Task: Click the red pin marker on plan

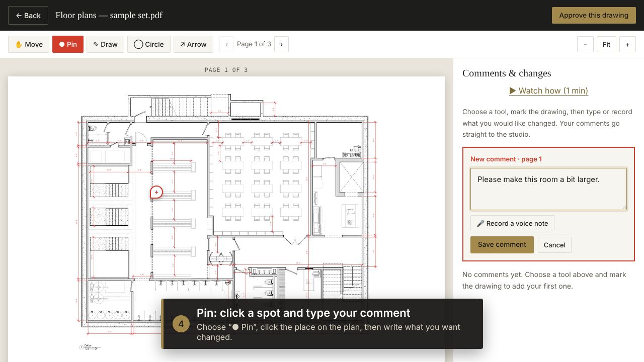Action: (x=156, y=192)
